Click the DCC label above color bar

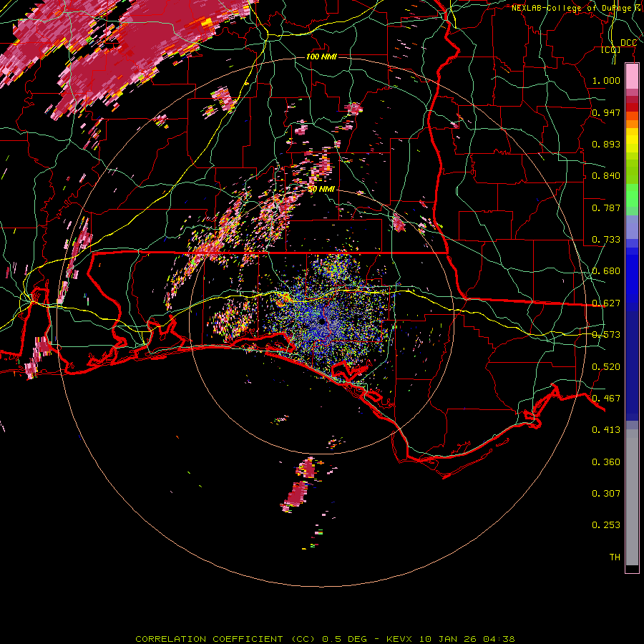point(628,43)
